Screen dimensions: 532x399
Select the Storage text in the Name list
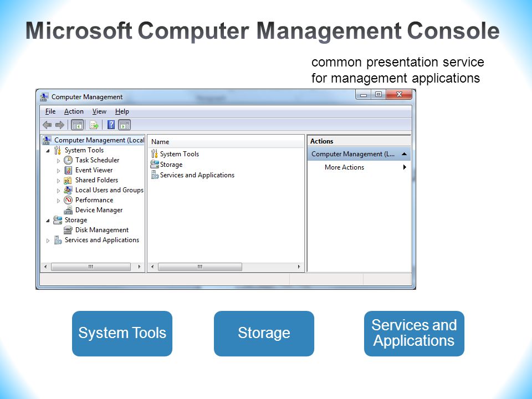pyautogui.click(x=171, y=165)
